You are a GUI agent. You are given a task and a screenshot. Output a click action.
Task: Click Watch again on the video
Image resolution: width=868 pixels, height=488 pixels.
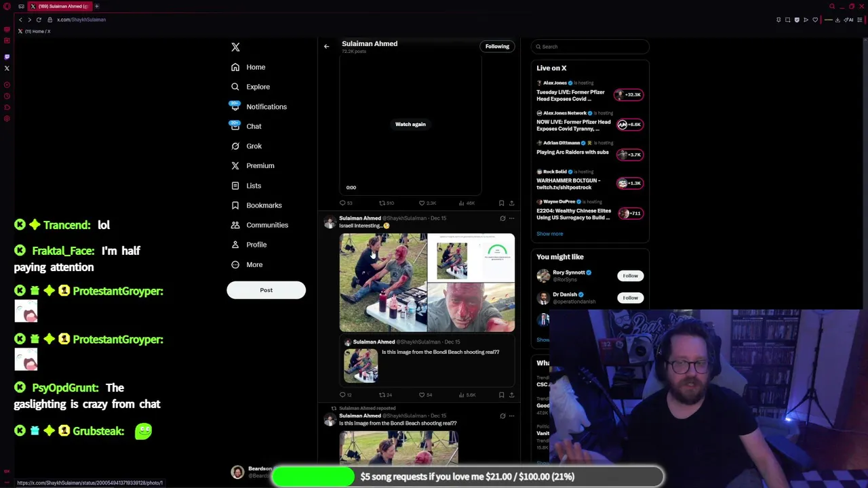(x=410, y=124)
